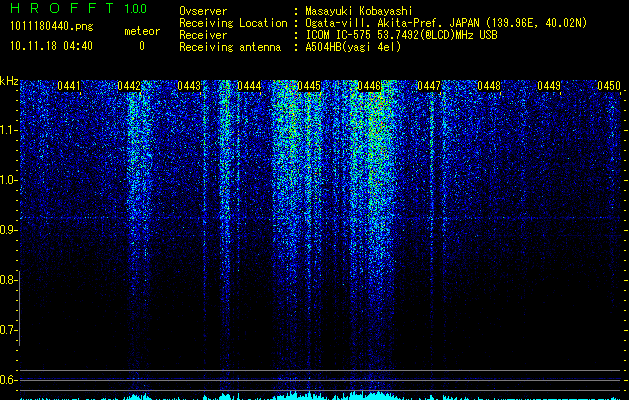Click the Receiving antenna label
629x400 pixels.
[x=230, y=47]
